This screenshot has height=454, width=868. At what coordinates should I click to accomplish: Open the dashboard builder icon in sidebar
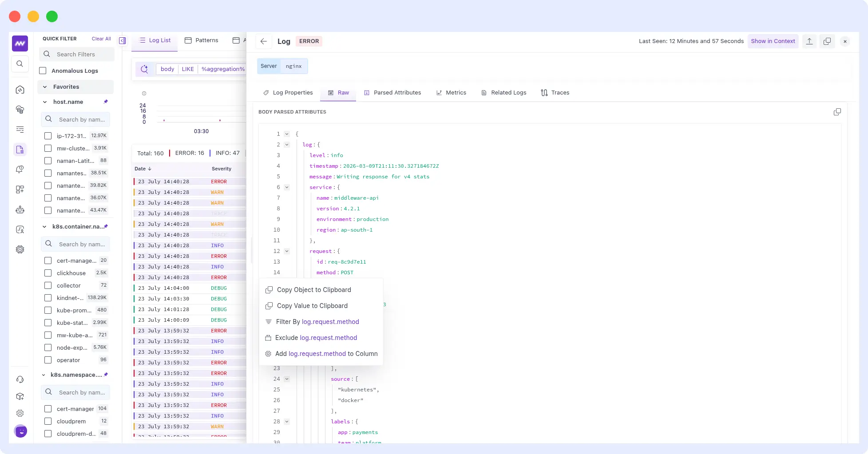pos(20,189)
